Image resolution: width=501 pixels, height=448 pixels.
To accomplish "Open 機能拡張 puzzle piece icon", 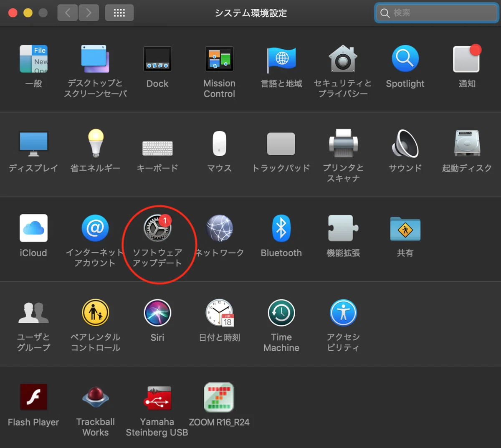I will click(343, 228).
